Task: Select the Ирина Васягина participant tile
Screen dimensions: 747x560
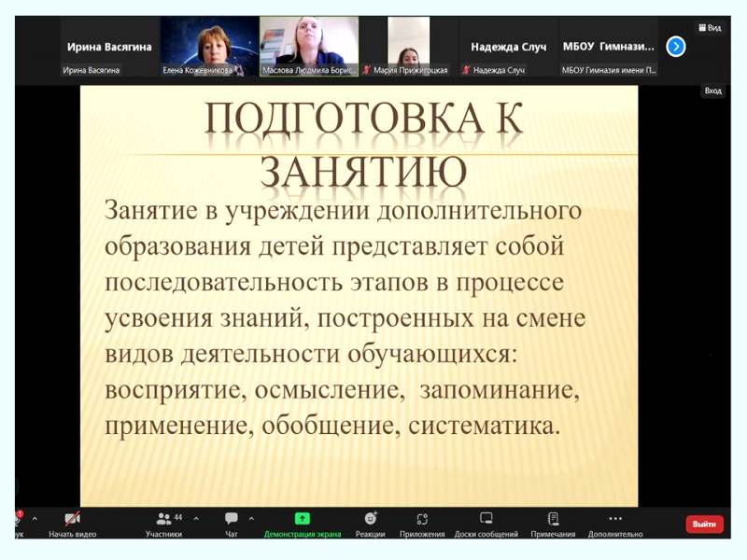Action: coord(109,46)
